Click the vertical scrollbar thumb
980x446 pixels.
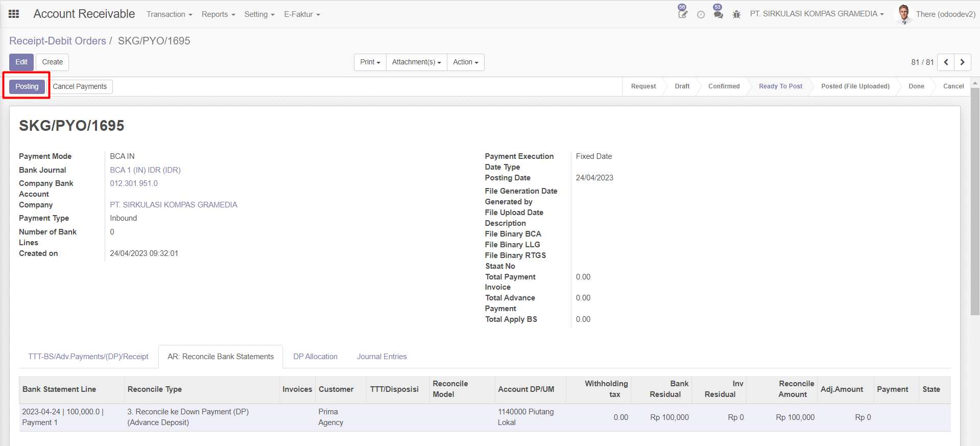tap(975, 202)
